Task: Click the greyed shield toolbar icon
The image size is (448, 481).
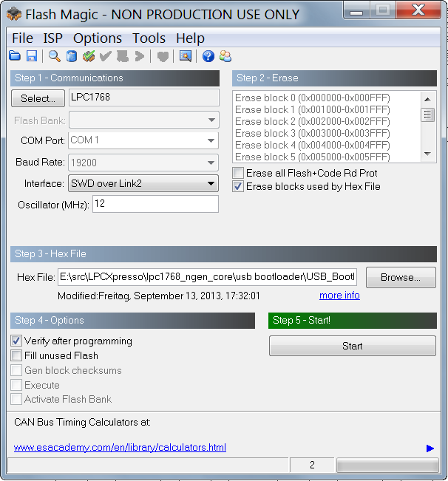Action: pyautogui.click(x=163, y=56)
